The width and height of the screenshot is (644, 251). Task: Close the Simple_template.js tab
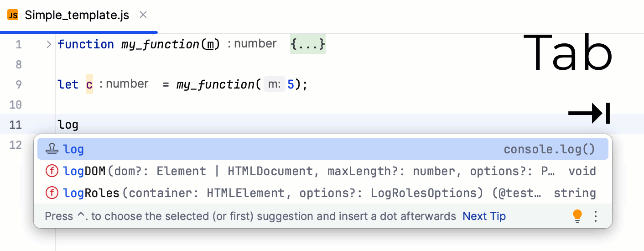[x=143, y=15]
